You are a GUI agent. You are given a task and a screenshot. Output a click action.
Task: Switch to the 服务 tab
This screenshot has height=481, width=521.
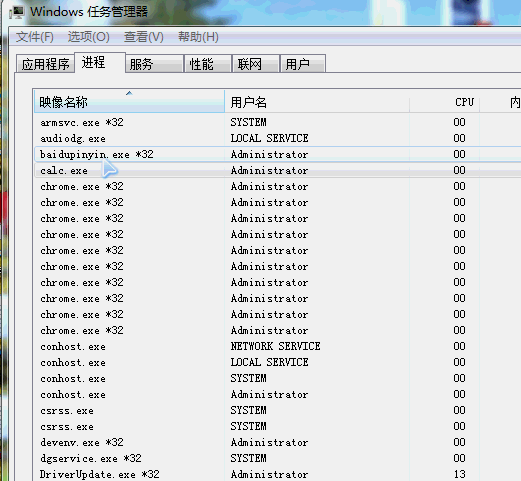155,64
